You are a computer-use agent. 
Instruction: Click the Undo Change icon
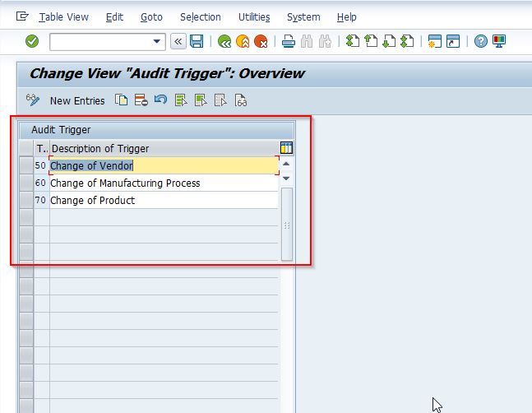pos(161,100)
